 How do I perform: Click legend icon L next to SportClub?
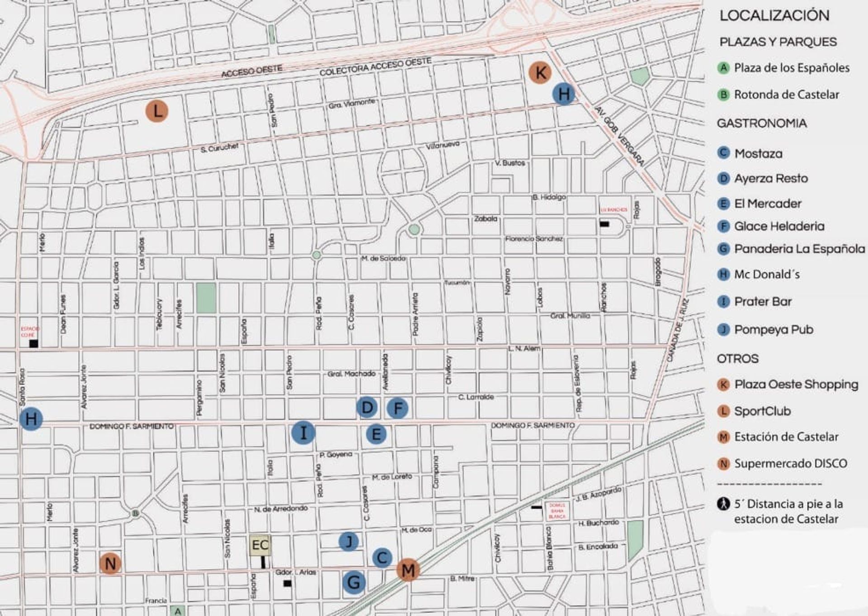[724, 411]
